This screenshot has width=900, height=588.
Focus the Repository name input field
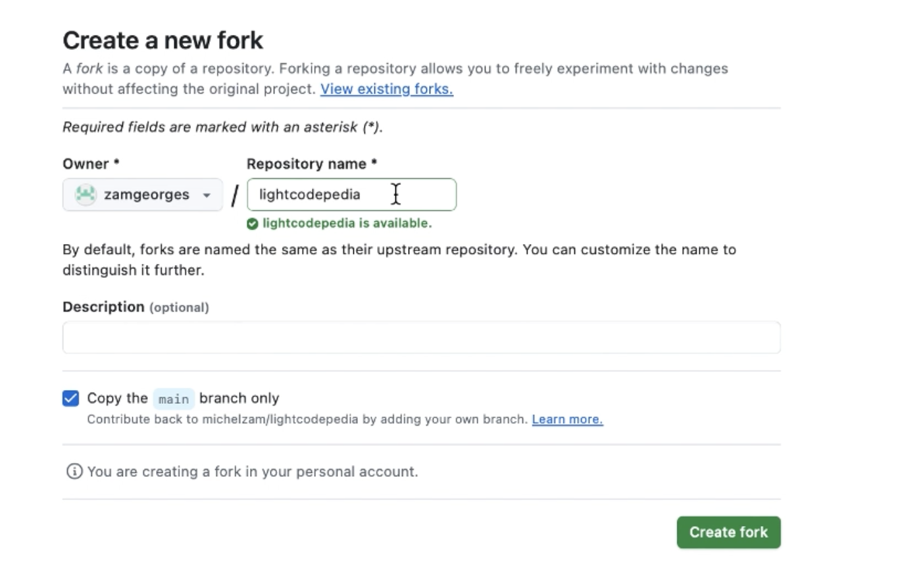[351, 195]
